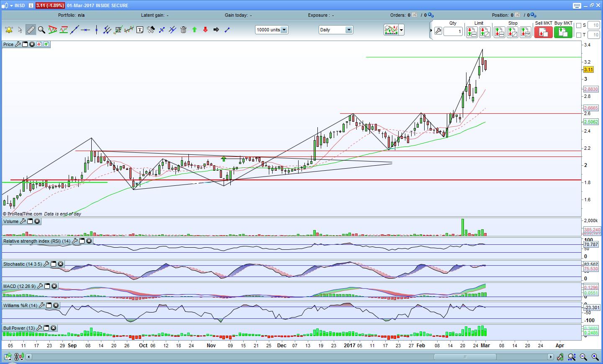
Task: Open Price panel wrench settings
Action: tap(18, 44)
